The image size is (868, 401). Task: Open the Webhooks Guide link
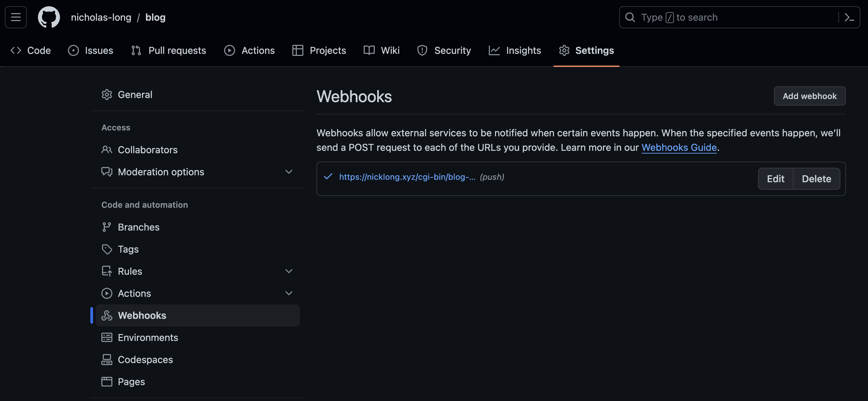pos(679,147)
